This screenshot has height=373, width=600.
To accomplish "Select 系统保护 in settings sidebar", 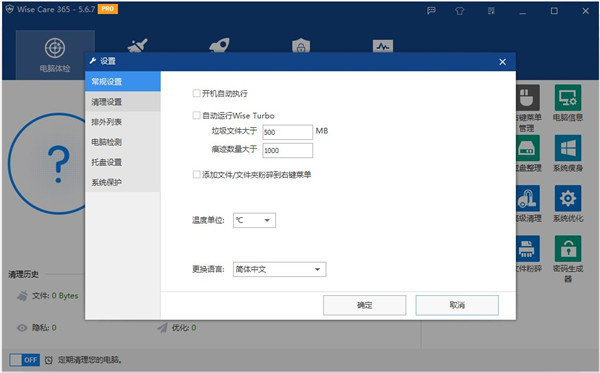I will pos(123,182).
